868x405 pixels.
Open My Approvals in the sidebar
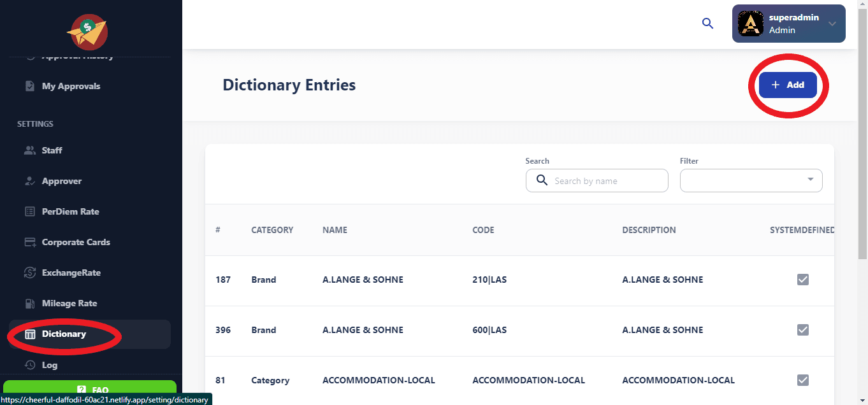pos(71,86)
